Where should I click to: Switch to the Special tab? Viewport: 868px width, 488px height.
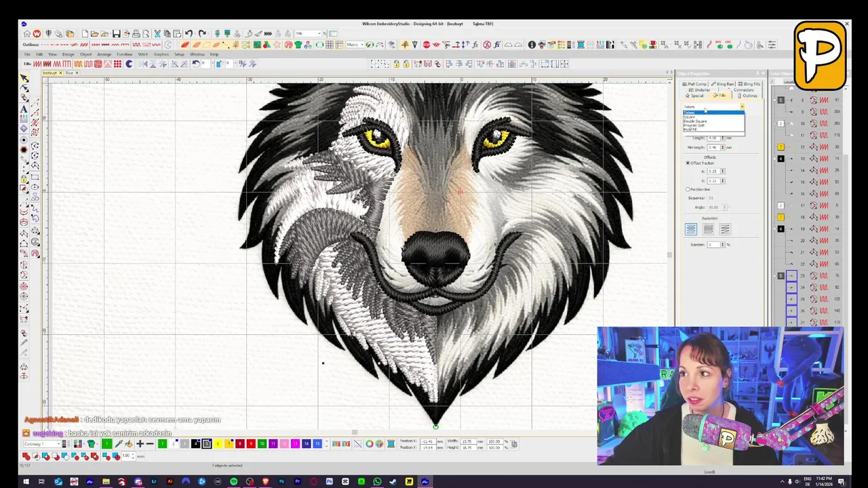[x=695, y=96]
